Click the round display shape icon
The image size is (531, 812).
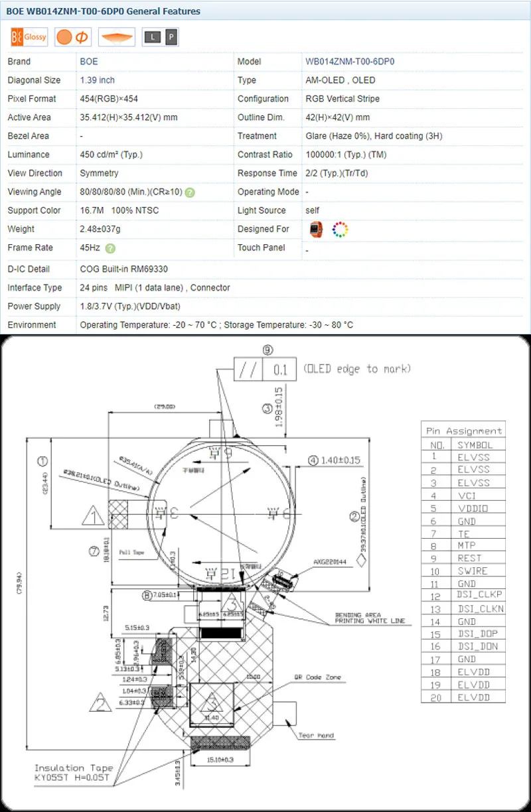pos(73,37)
